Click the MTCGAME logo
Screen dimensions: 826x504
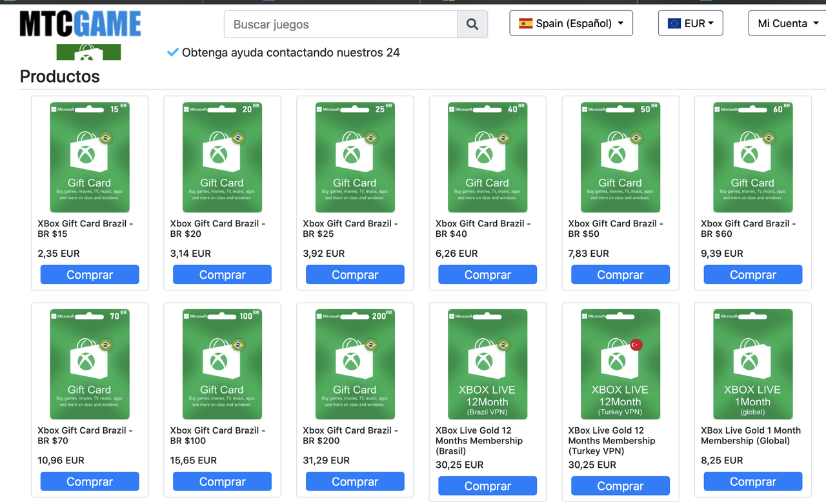coord(80,25)
